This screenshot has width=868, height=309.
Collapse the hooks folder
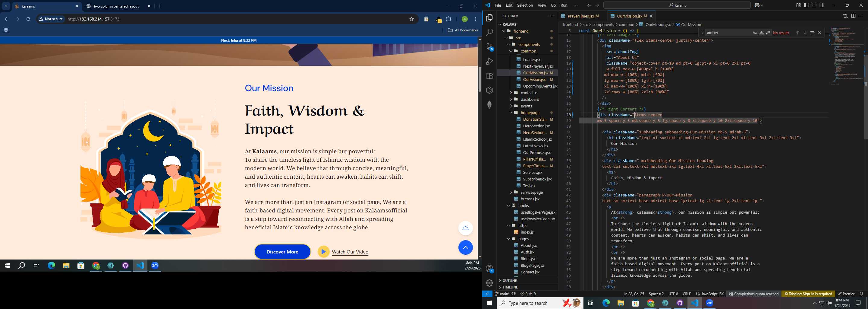508,205
